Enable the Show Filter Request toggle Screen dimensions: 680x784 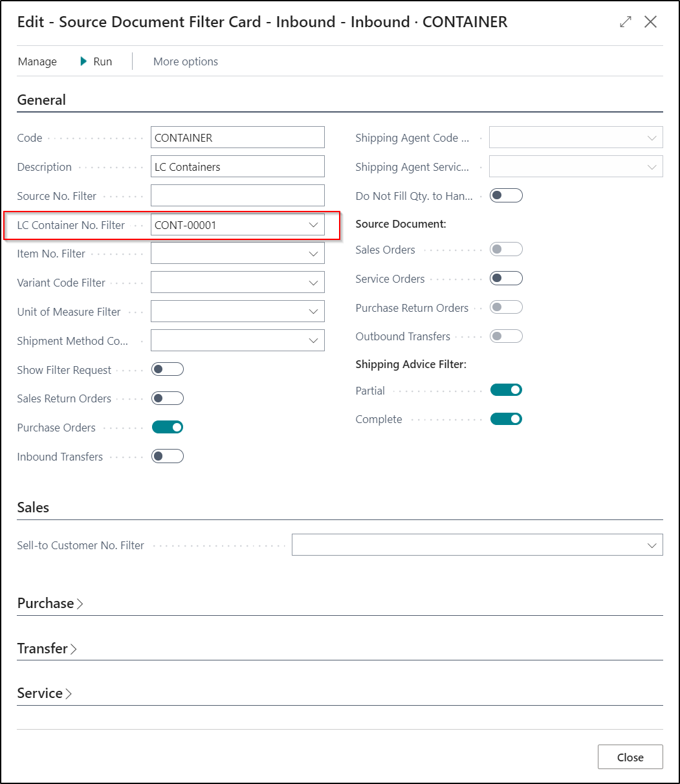168,369
